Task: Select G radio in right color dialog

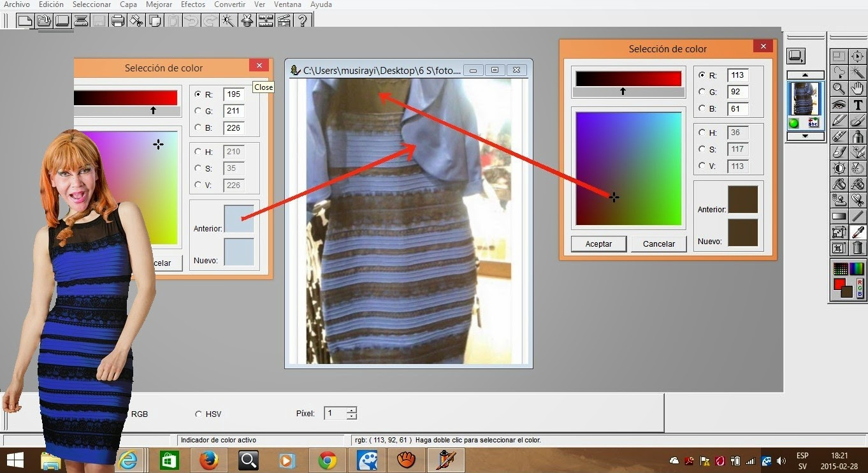Action: coord(702,92)
